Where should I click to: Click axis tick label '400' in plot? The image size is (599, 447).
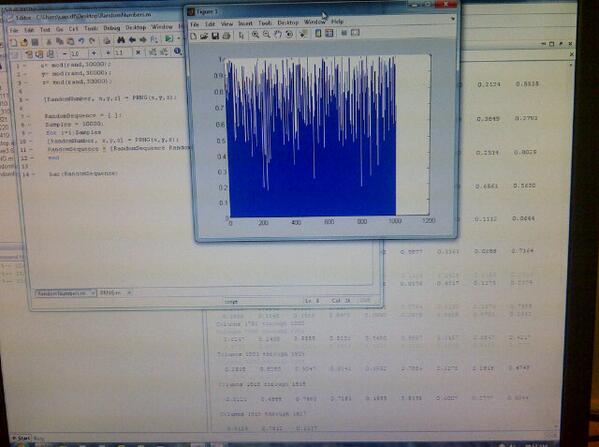pyautogui.click(x=296, y=222)
